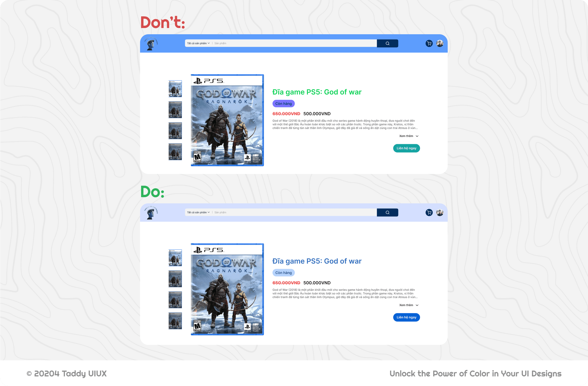Open 'Tất cả sản phẩm' dropdown in Don't example
Viewport: 588px width, 386px height.
198,43
